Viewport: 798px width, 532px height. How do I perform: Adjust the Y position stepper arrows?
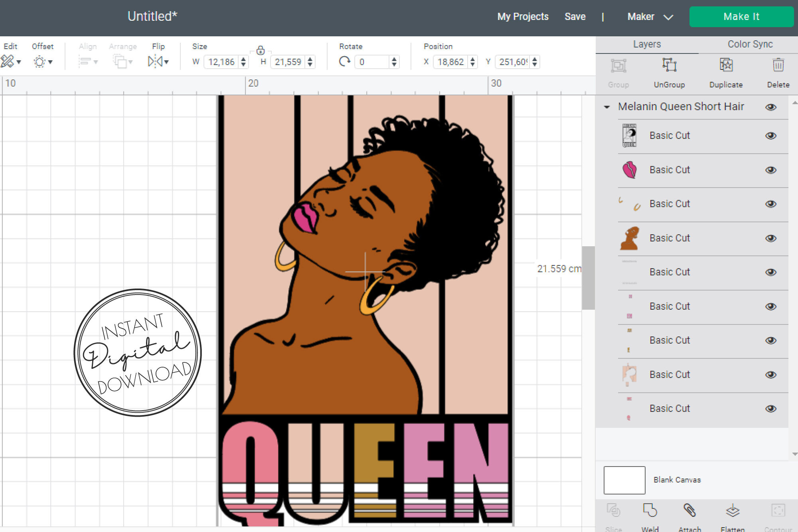[535, 62]
